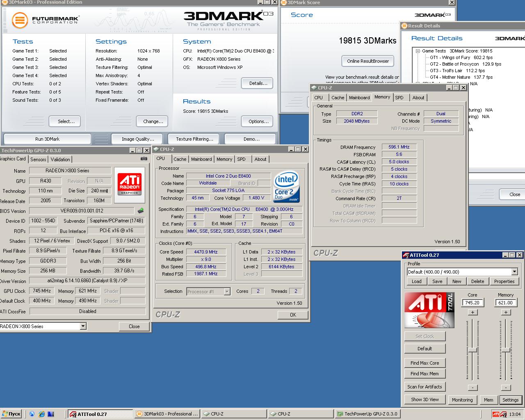This screenshot has height=420, width=525.
Task: Click the GPU-Z screenshot camera icon
Action: point(144,159)
